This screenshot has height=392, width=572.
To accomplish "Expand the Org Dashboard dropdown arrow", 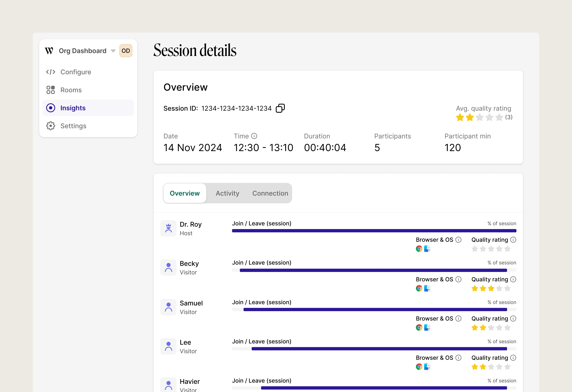I will [x=113, y=51].
